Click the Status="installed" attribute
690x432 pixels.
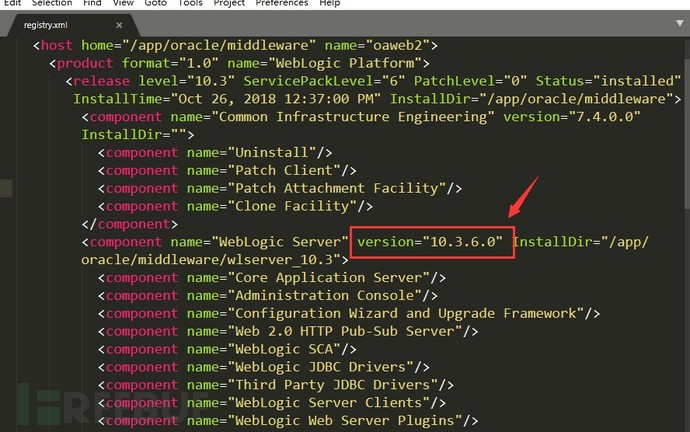pos(608,81)
